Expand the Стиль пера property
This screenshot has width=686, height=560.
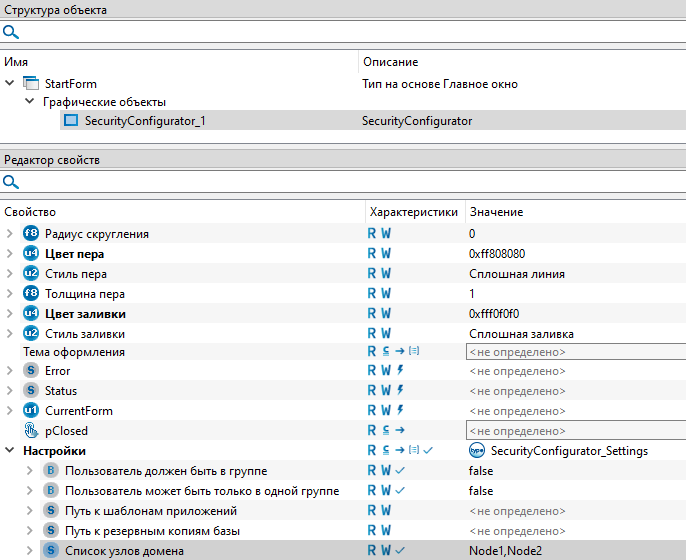tap(10, 274)
